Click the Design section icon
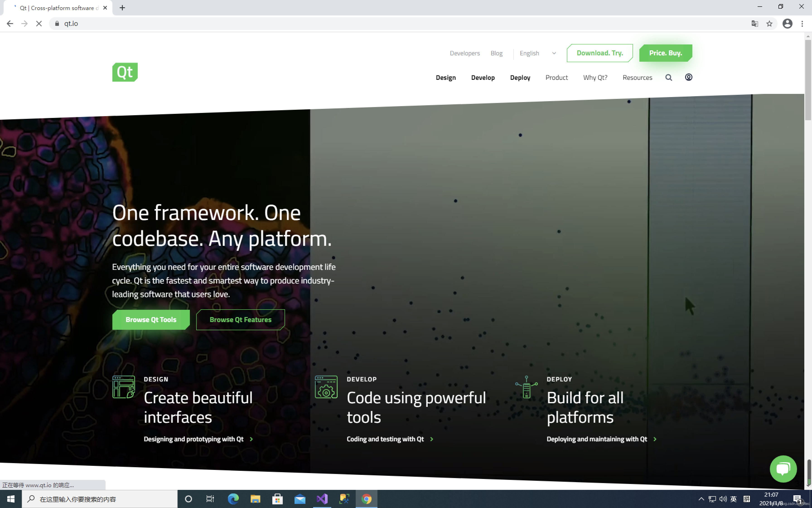The width and height of the screenshot is (812, 508). tap(123, 387)
